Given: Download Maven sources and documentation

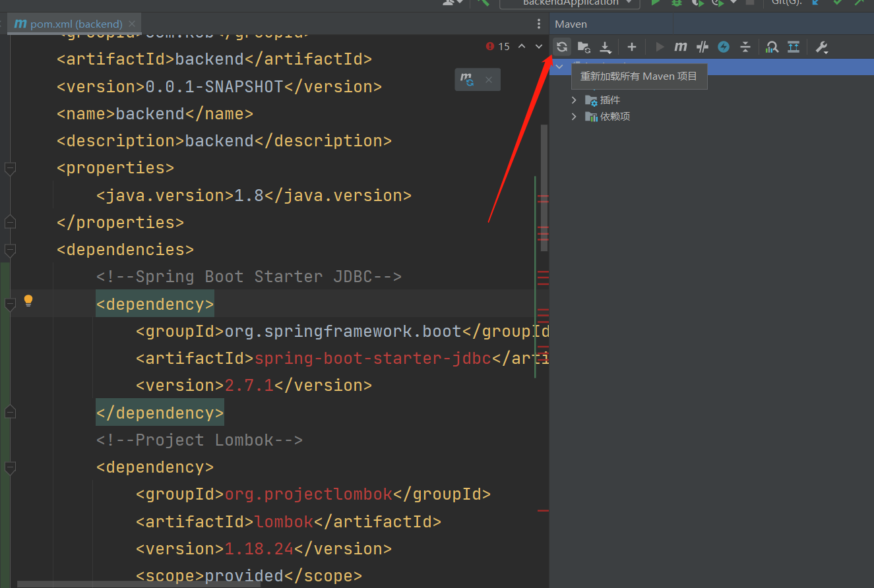Looking at the screenshot, I should (606, 47).
